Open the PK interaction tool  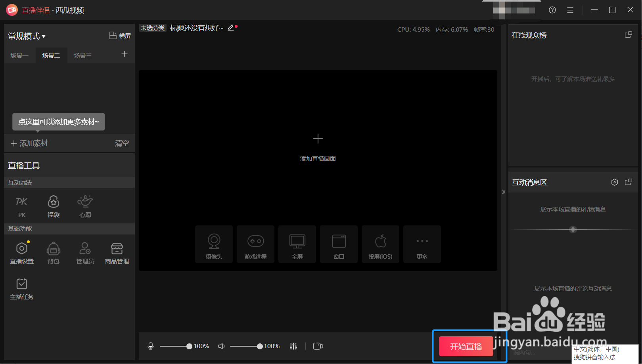coord(22,207)
